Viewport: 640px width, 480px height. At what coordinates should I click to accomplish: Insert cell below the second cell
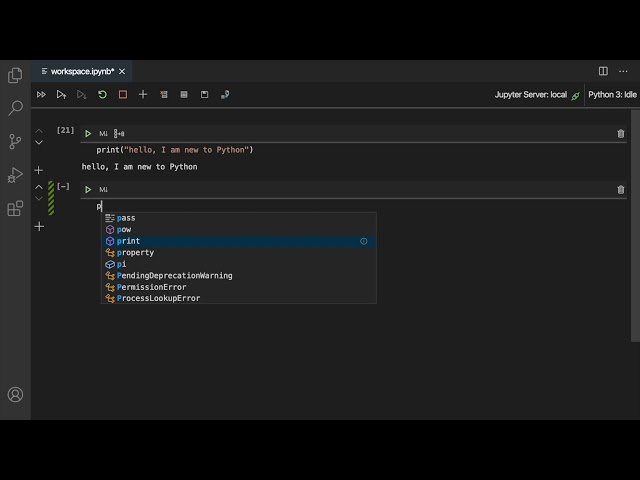click(x=39, y=227)
